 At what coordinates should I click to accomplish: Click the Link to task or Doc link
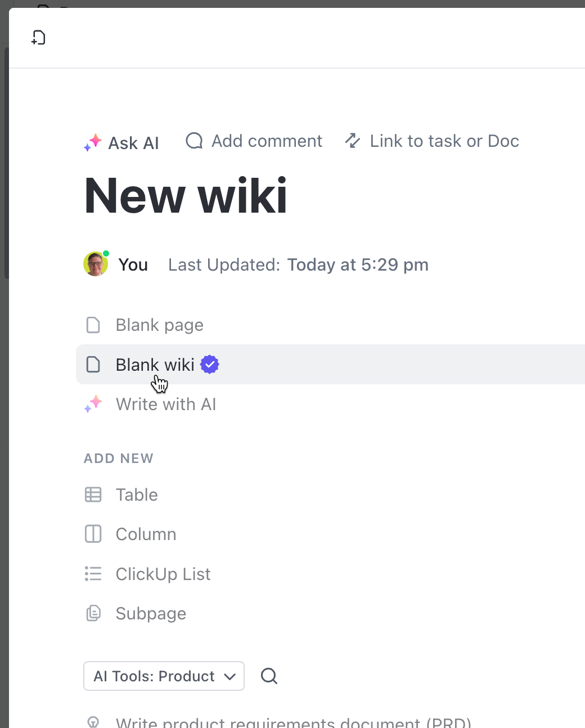(444, 141)
